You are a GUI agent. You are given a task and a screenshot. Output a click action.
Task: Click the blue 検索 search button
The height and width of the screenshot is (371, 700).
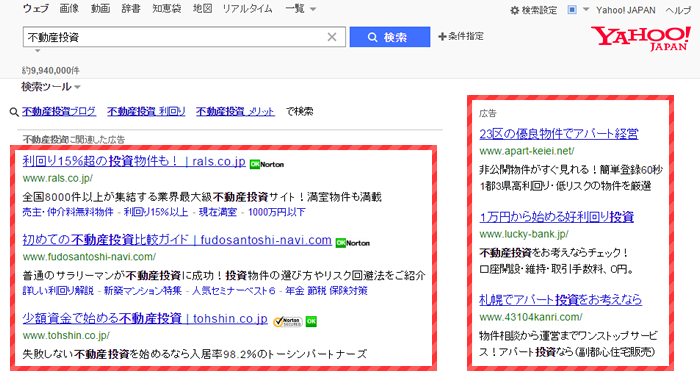(390, 37)
